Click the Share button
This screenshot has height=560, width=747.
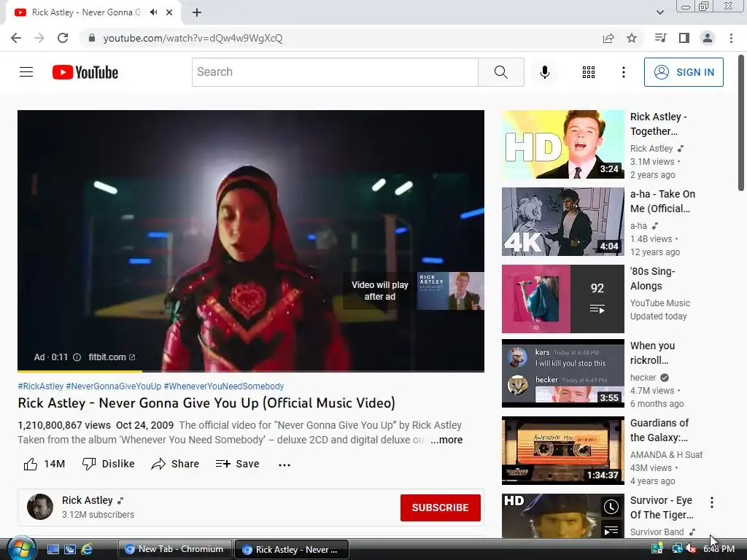coord(175,464)
